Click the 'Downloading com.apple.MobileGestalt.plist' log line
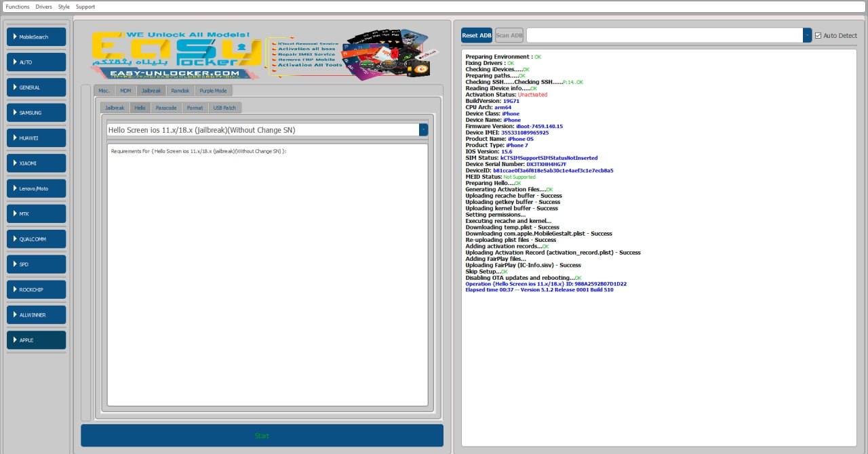 [x=538, y=234]
